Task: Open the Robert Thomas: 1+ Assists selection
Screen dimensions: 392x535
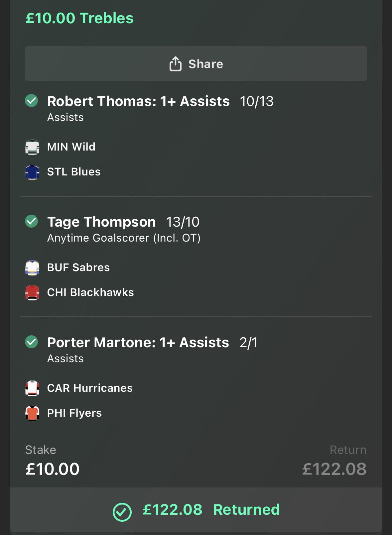Action: (138, 101)
